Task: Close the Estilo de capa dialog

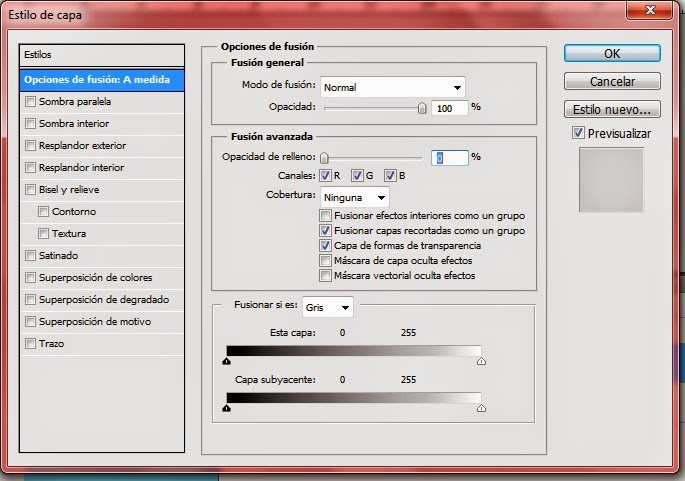Action: click(x=650, y=10)
